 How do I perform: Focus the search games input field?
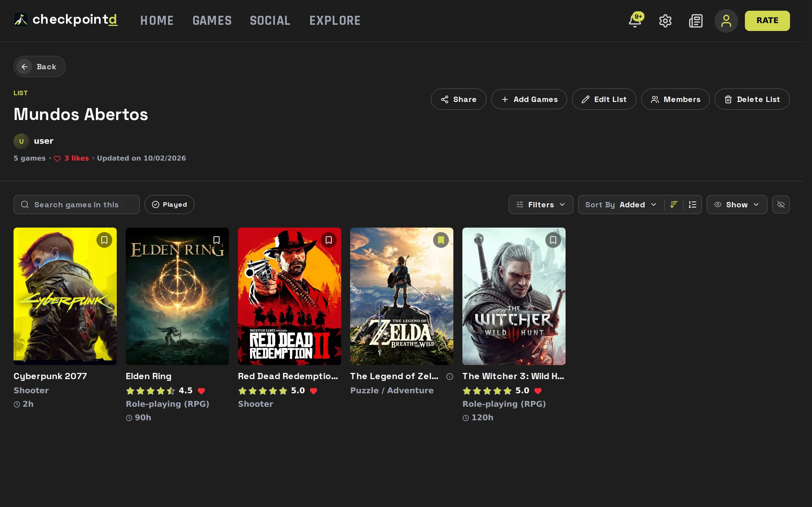tap(76, 204)
